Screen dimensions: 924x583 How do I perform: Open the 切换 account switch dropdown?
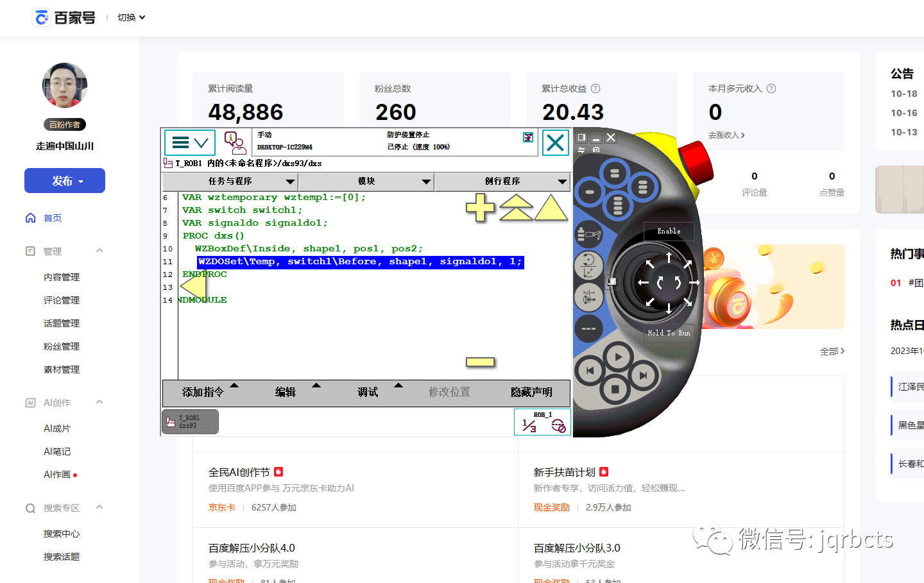pyautogui.click(x=131, y=17)
